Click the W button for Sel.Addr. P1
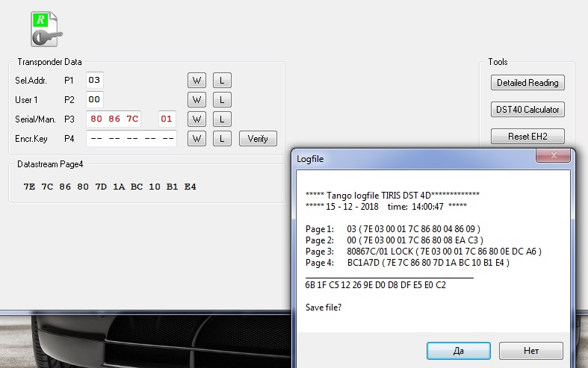The width and height of the screenshot is (588, 368). 197,80
